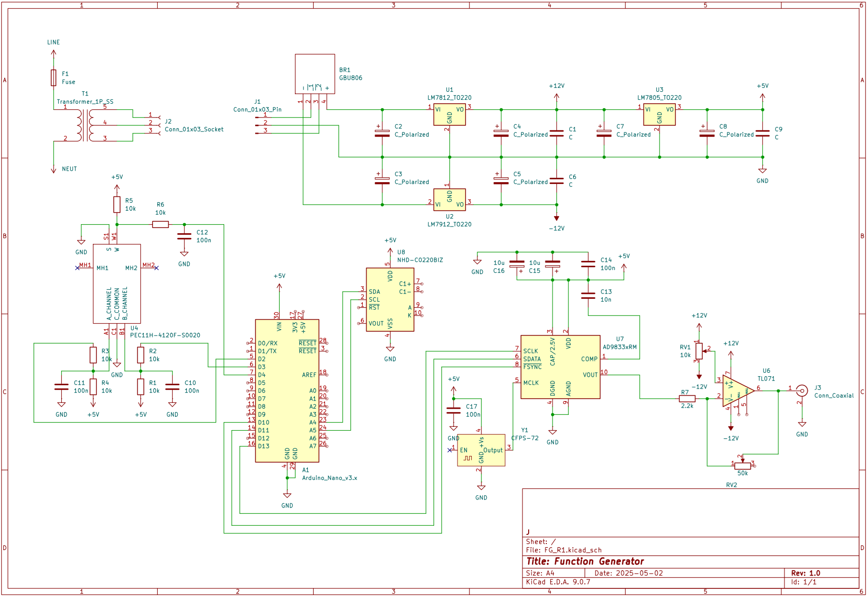Screen dimensions: 868x597
Task: Select the U3 LM7805 regulator symbol
Action: click(x=659, y=115)
